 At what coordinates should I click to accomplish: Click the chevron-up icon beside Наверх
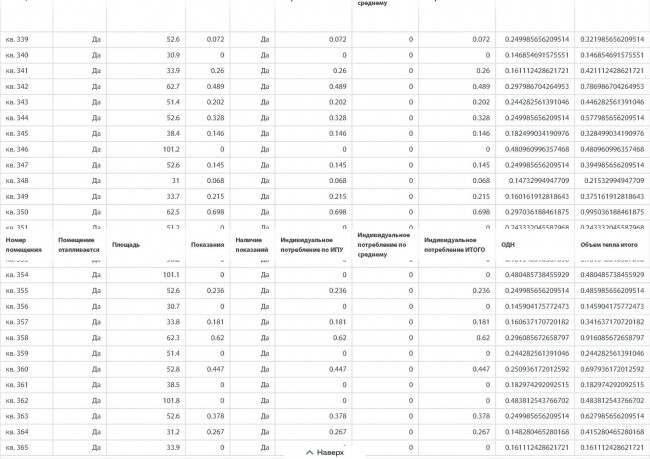(309, 452)
